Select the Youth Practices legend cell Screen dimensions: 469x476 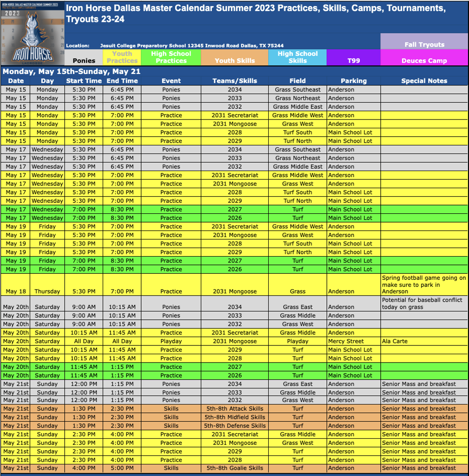point(122,57)
